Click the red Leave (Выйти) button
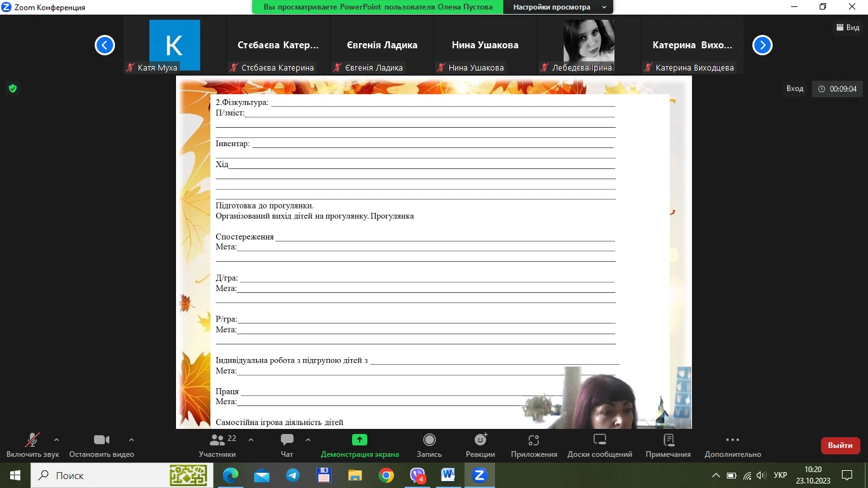 pyautogui.click(x=840, y=445)
